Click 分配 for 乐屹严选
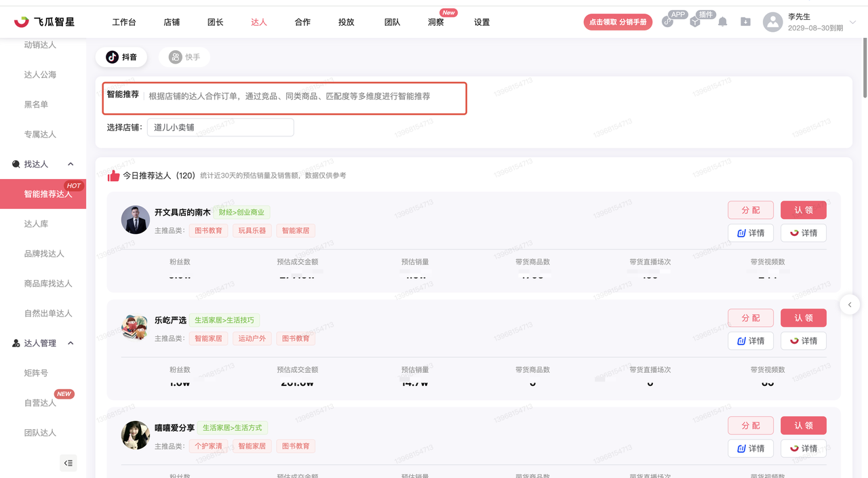The height and width of the screenshot is (478, 868). pyautogui.click(x=751, y=318)
